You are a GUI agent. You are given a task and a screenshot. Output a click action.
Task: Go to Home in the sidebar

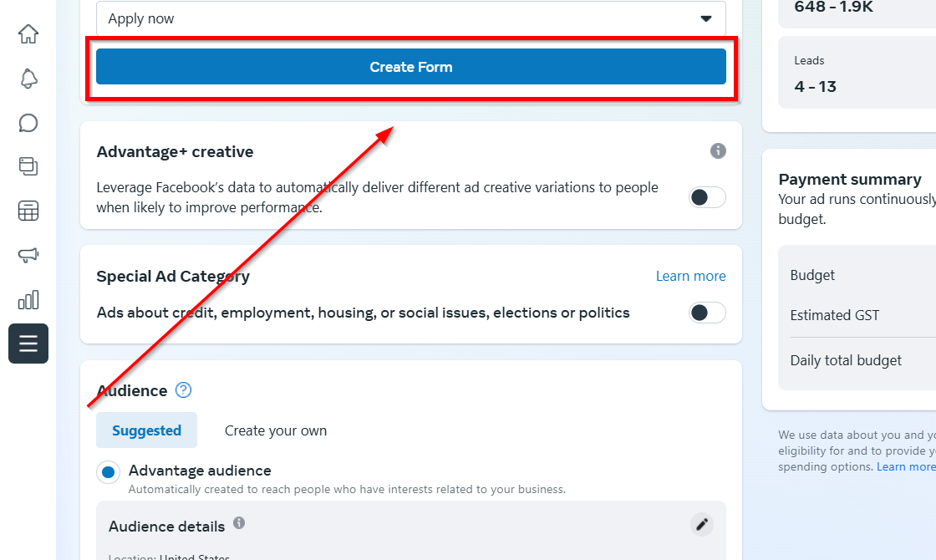28,34
